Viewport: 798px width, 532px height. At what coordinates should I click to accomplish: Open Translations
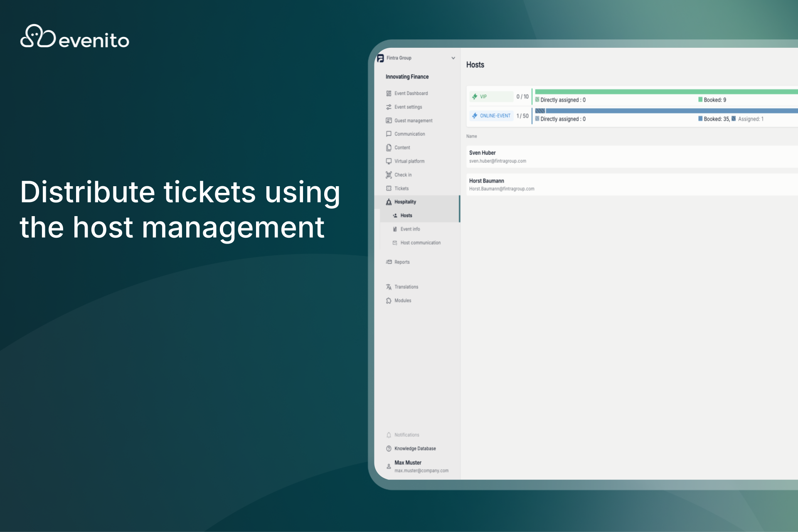(406, 287)
